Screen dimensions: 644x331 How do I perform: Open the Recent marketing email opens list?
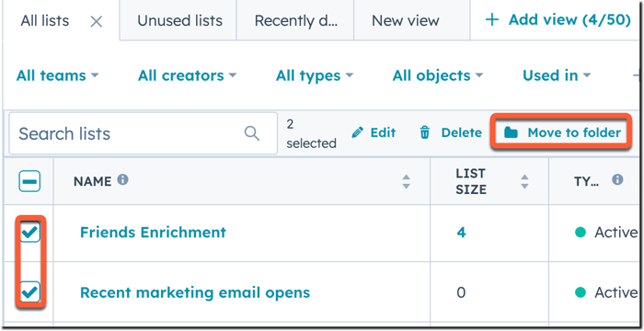195,292
